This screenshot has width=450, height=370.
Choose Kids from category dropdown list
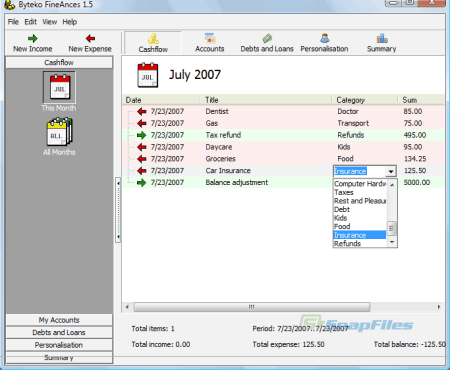coord(360,218)
